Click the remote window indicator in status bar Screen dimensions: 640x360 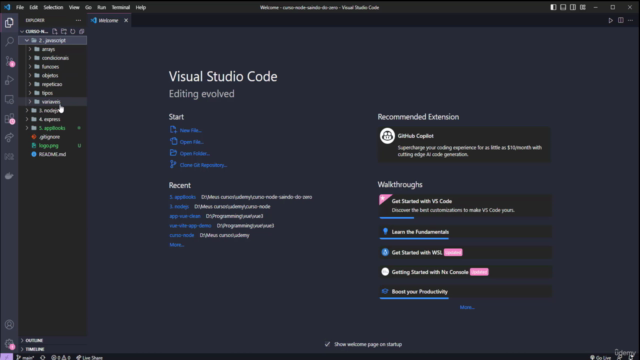pos(6,357)
